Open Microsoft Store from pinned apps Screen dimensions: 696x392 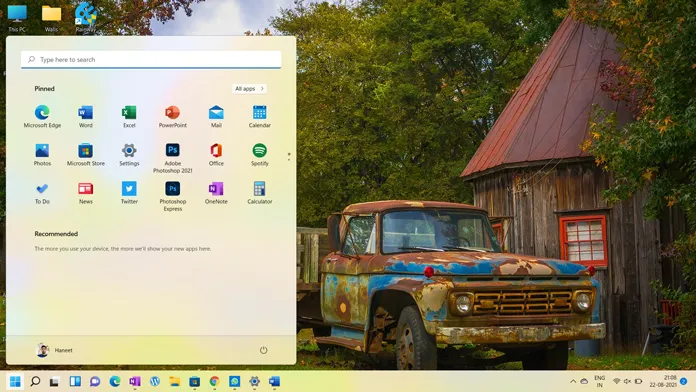pos(86,154)
